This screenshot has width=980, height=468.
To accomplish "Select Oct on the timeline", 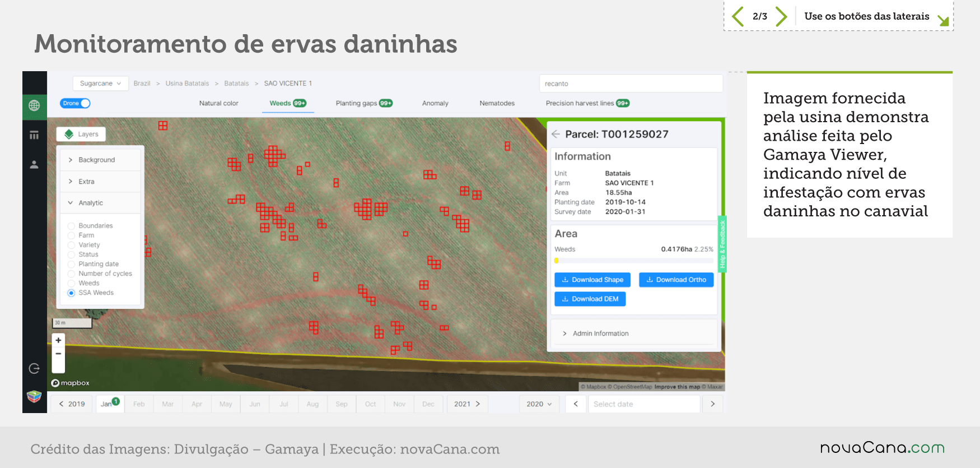I will tap(371, 404).
